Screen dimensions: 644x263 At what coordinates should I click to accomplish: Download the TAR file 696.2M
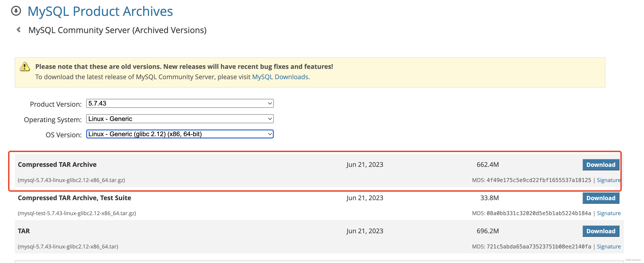(601, 231)
